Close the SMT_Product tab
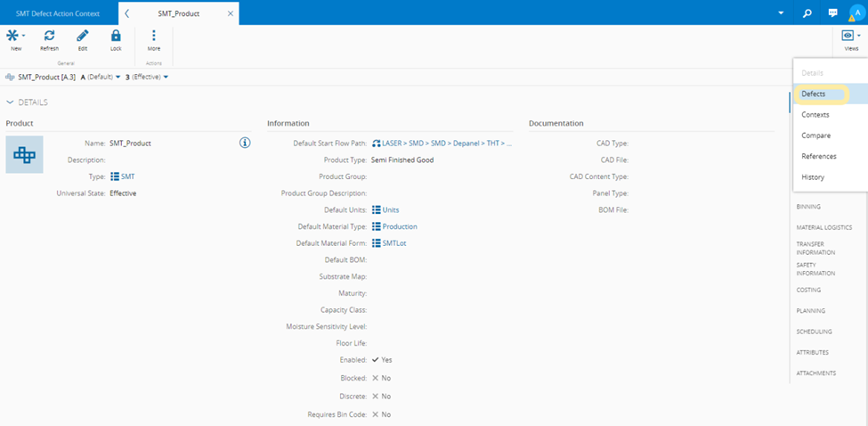Viewport: 868px width, 426px height. (x=231, y=13)
